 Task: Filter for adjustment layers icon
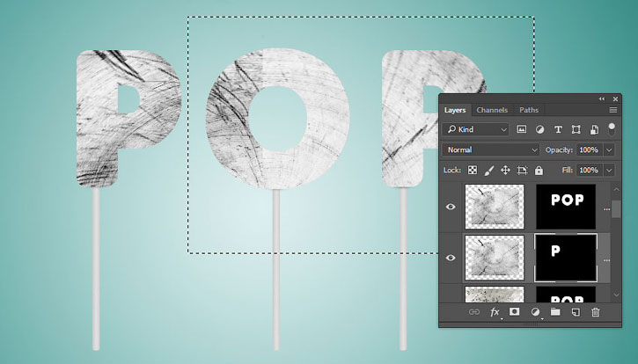pyautogui.click(x=540, y=129)
